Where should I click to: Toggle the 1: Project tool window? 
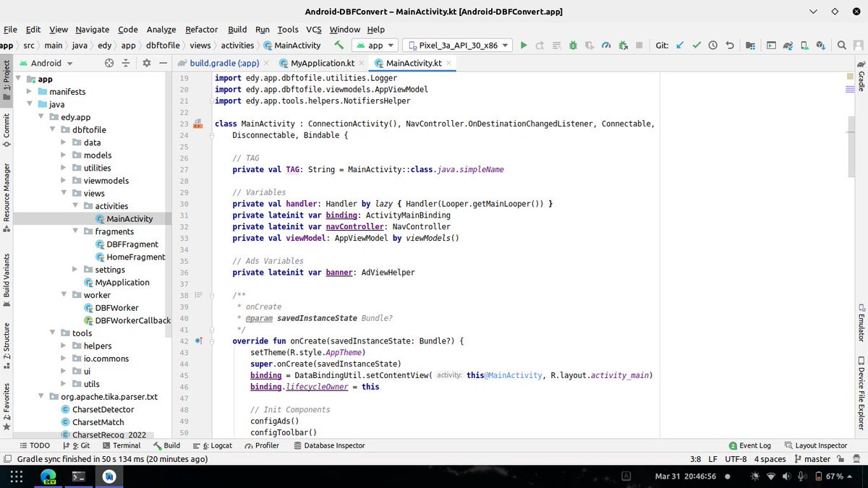[x=7, y=81]
